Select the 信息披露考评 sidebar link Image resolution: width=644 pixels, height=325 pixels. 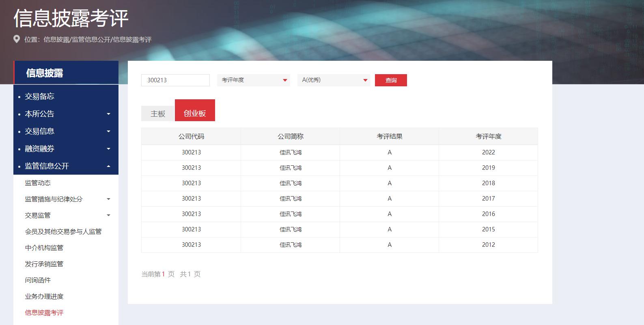coord(44,313)
